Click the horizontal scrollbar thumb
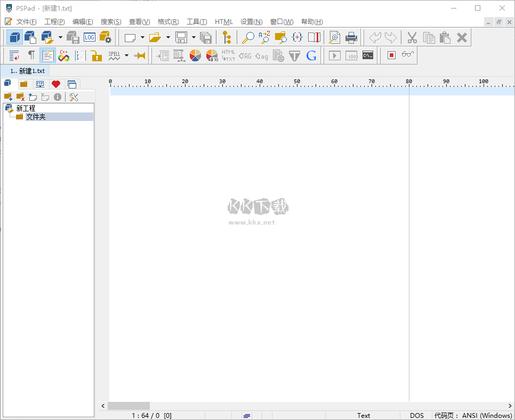 pos(128,406)
